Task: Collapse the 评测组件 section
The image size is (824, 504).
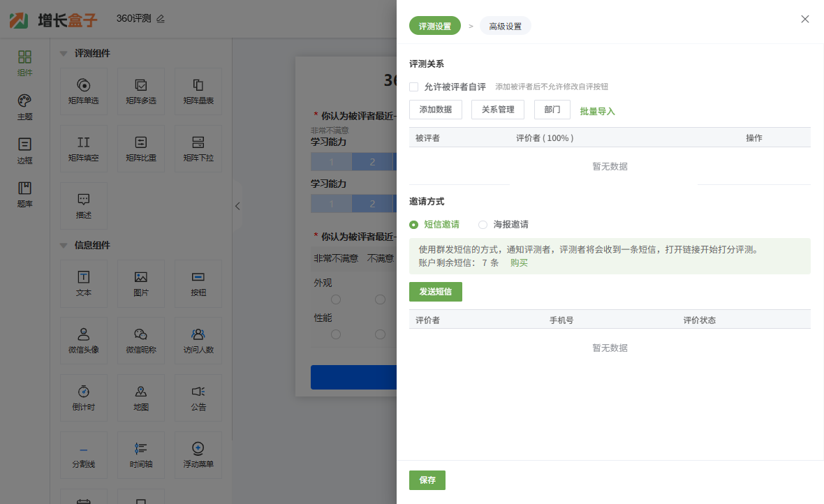Action: tap(64, 53)
